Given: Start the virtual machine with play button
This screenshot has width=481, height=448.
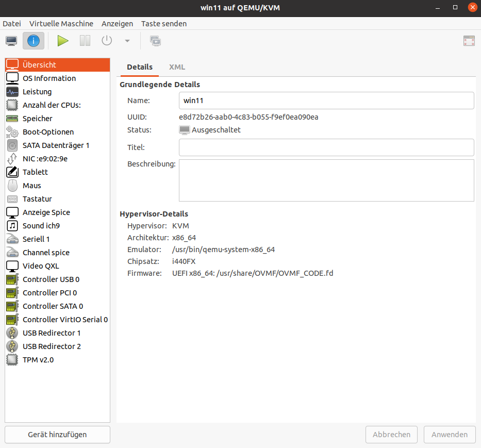Looking at the screenshot, I should (x=63, y=41).
